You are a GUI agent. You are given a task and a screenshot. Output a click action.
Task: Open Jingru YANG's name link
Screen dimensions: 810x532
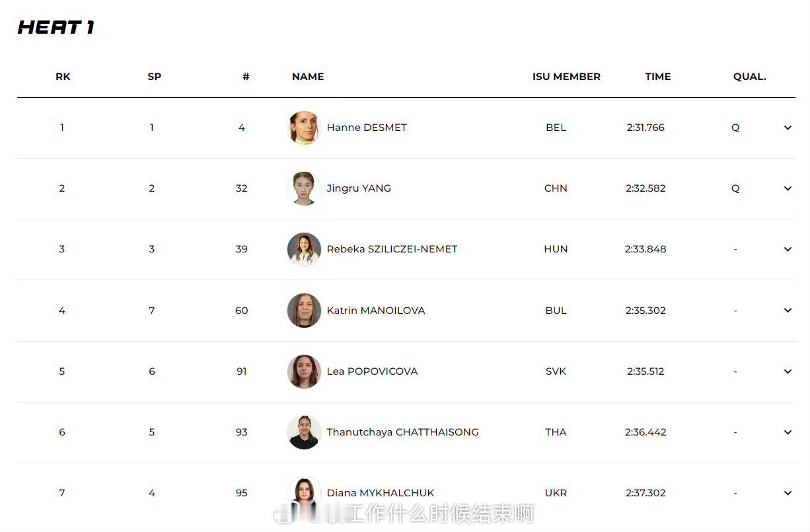359,188
